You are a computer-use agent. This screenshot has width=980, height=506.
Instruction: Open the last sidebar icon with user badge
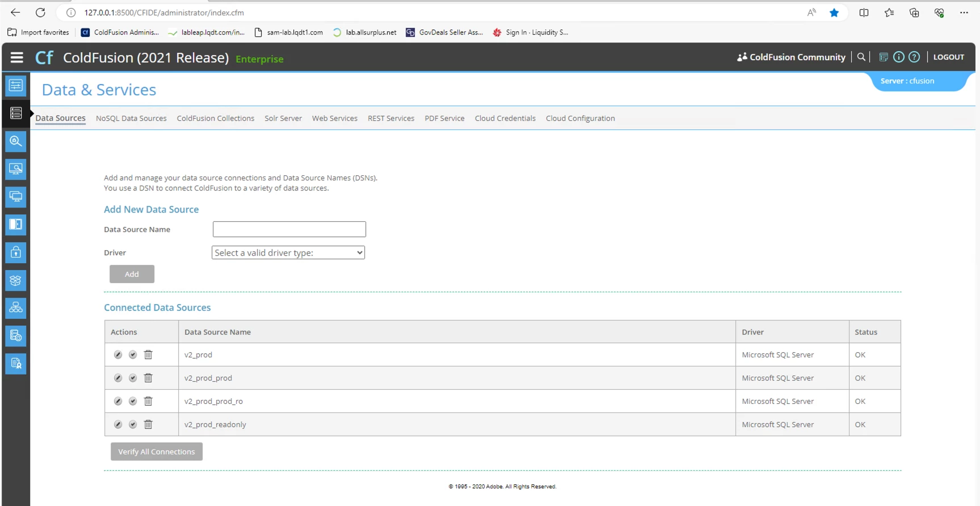click(x=16, y=364)
